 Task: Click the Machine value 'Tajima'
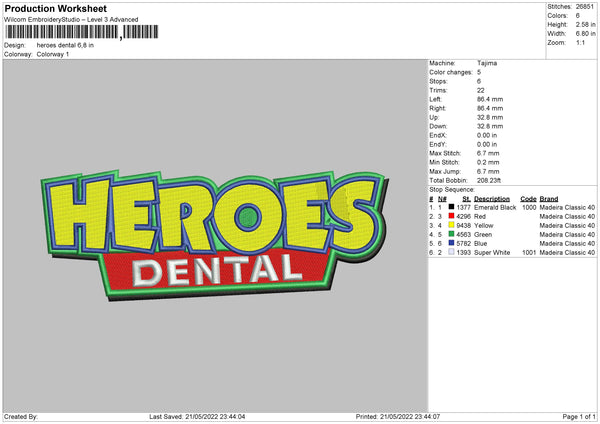pos(487,63)
